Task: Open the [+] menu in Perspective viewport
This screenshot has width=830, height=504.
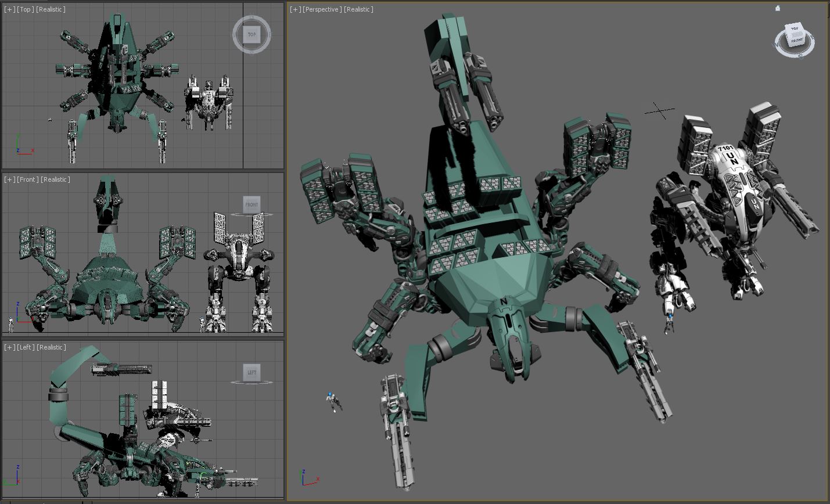Action: point(296,9)
